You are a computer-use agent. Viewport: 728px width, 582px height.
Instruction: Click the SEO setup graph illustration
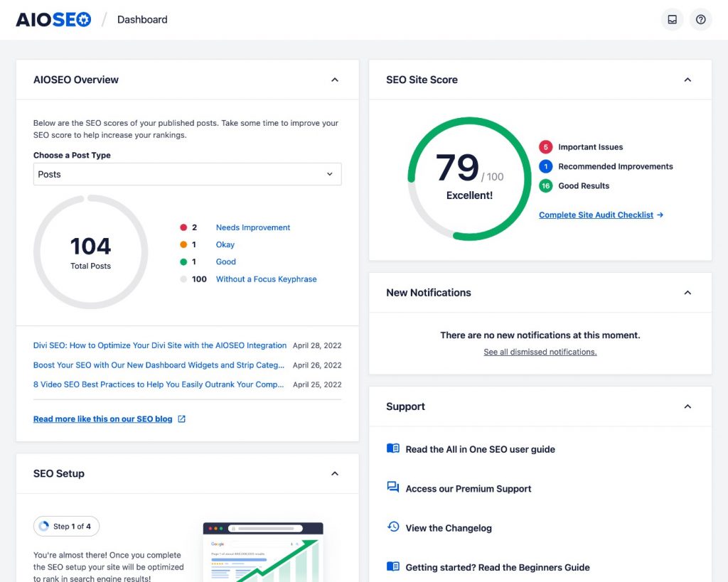tap(263, 552)
